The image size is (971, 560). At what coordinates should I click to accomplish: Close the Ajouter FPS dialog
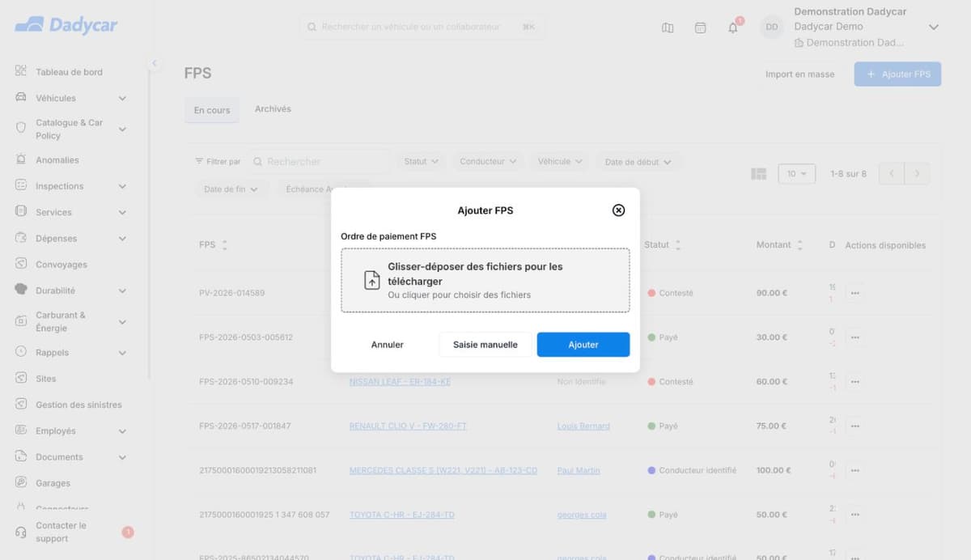(618, 210)
